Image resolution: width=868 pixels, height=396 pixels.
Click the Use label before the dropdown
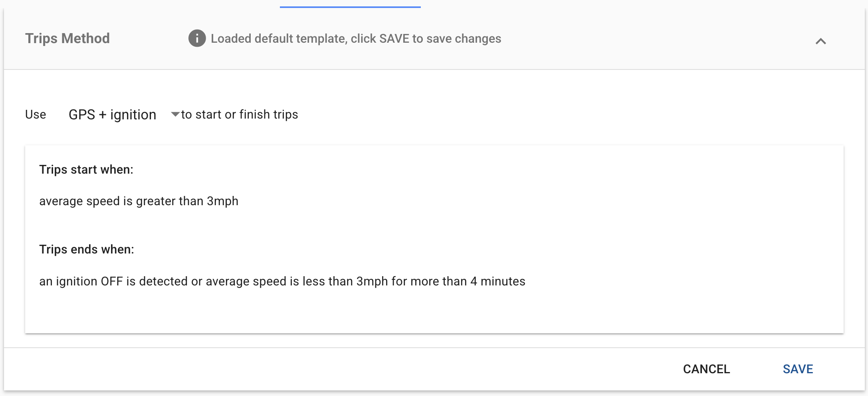click(36, 115)
